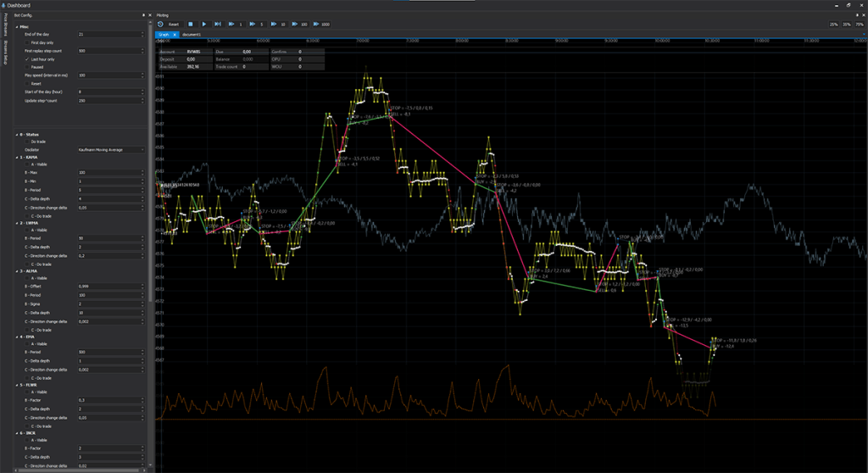Step forward 1 with fast-forward icon

pos(232,24)
